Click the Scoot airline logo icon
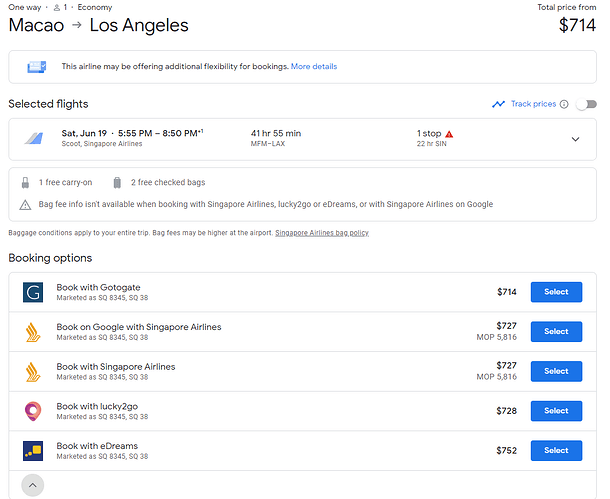The height and width of the screenshot is (499, 610). click(x=34, y=138)
